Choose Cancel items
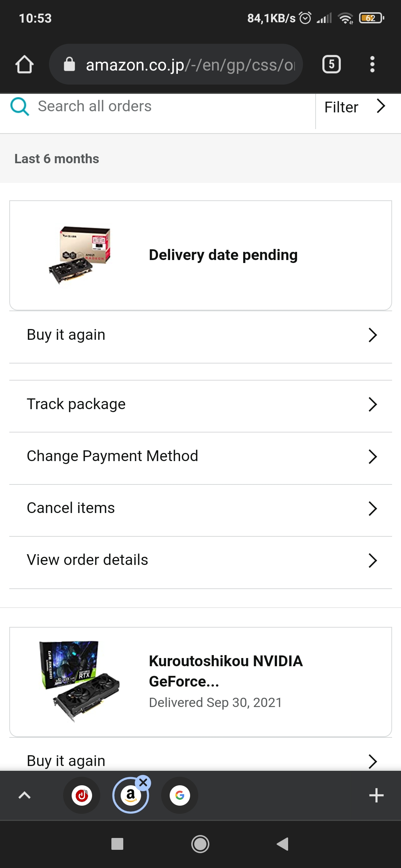 click(200, 508)
